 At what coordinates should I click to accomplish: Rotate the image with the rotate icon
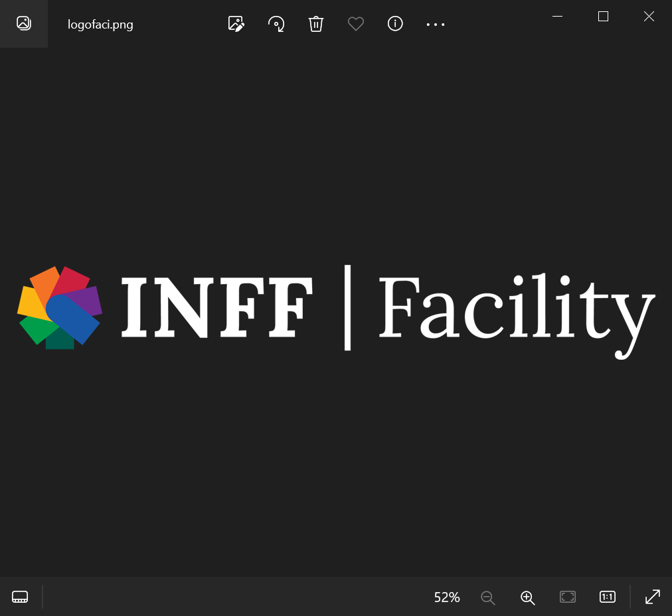(x=276, y=24)
